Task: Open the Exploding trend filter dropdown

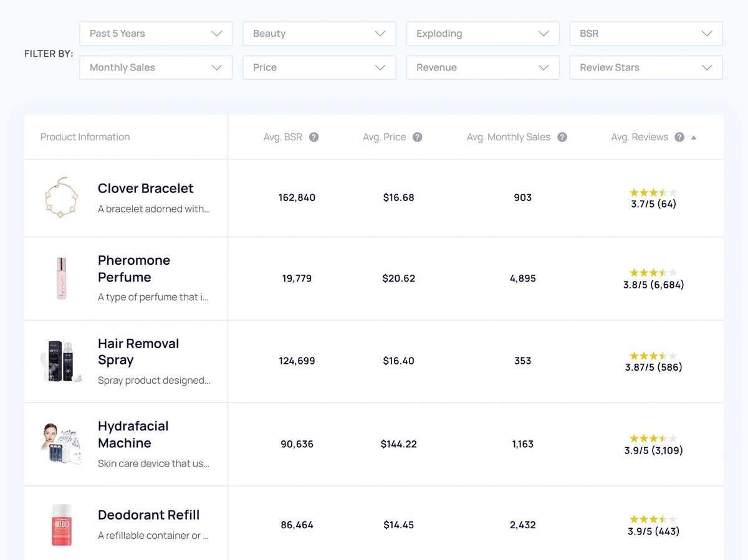Action: click(482, 34)
